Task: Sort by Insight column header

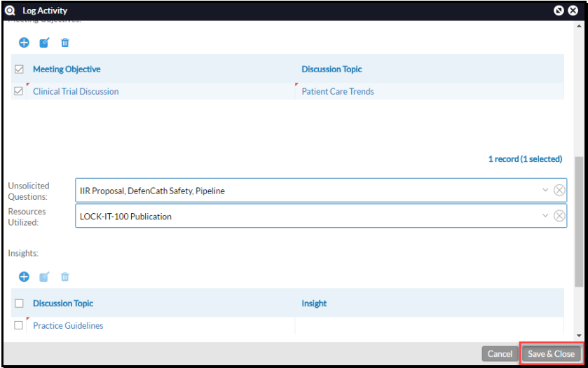Action: coord(314,303)
